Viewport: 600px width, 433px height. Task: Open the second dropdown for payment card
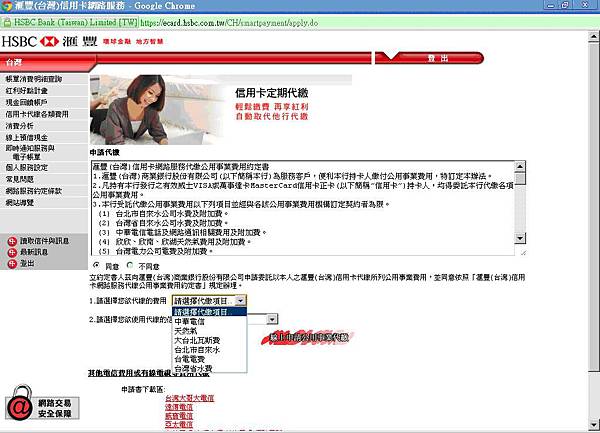pyautogui.click(x=272, y=319)
